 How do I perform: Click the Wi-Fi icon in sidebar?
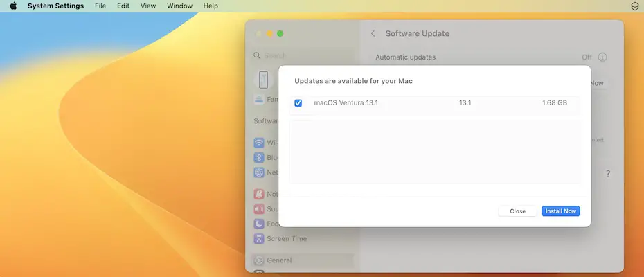[x=259, y=143]
